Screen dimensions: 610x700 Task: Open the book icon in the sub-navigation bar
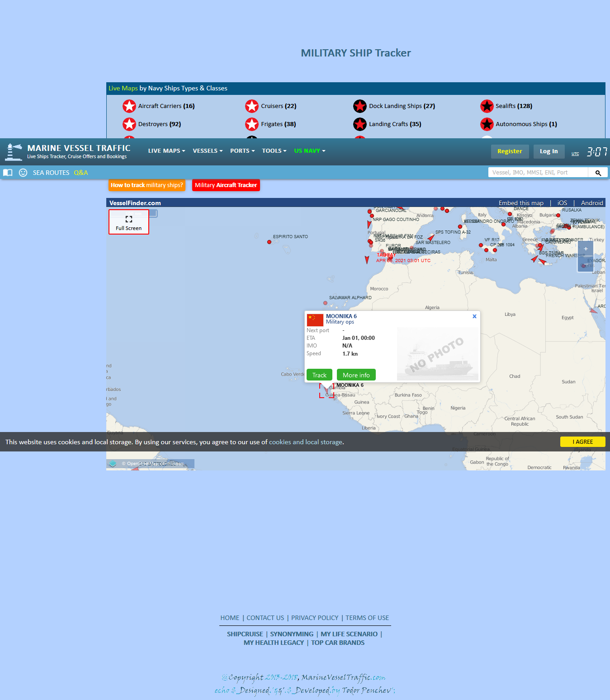(8, 173)
